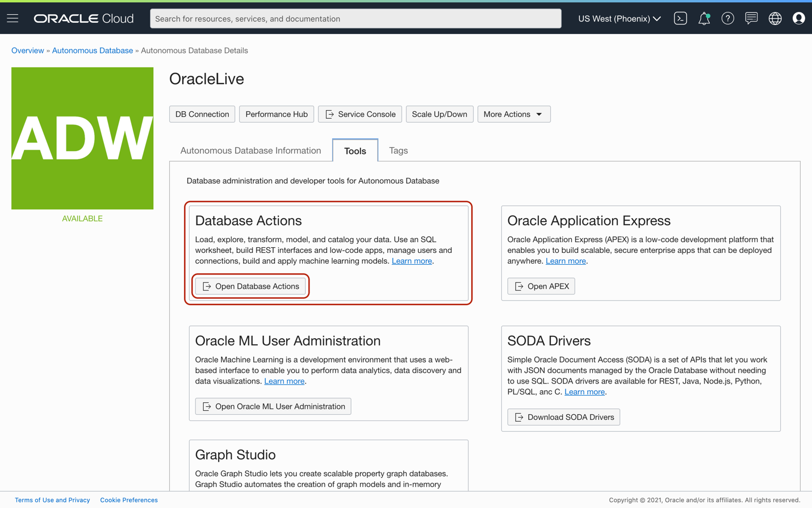
Task: Open the support chat icon
Action: 751,19
